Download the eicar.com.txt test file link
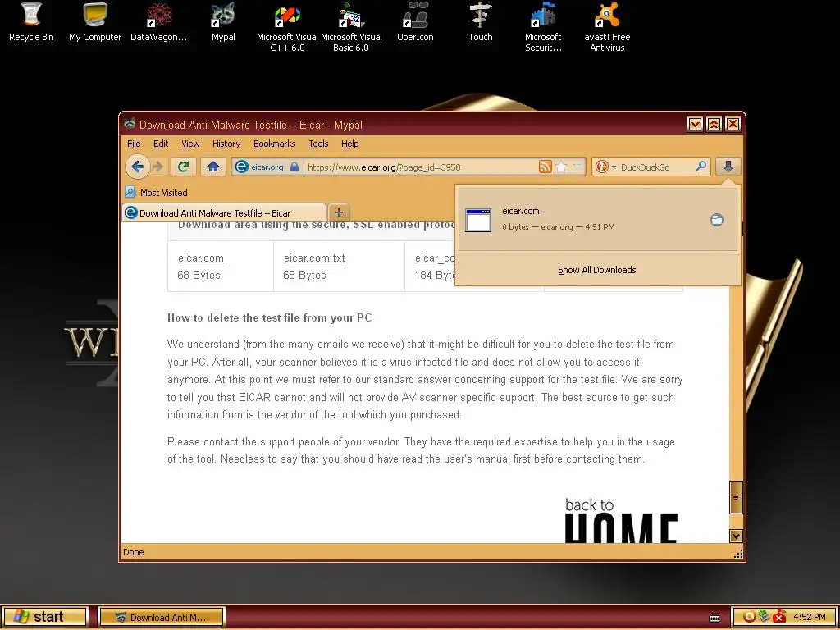The height and width of the screenshot is (630, 840). click(x=314, y=258)
